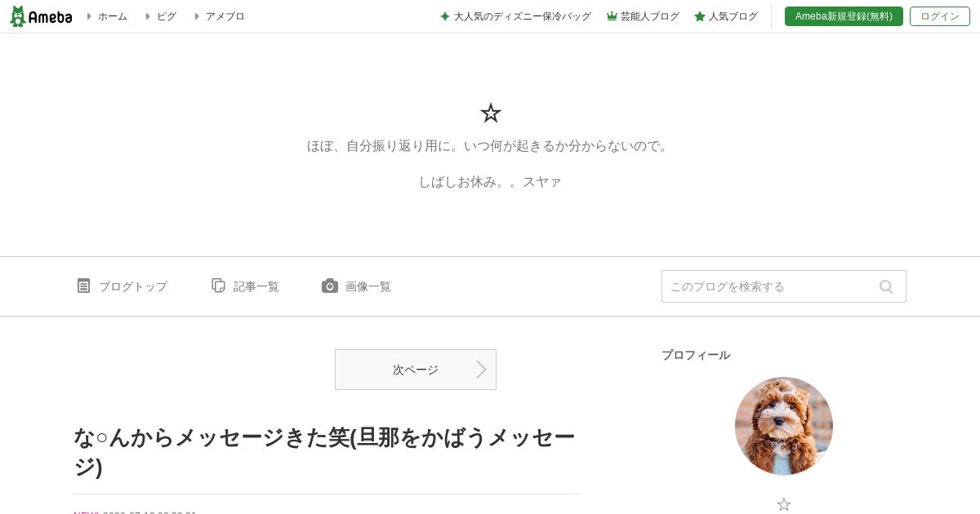Click the star icon beside 人気ブログ
This screenshot has height=514, width=980.
point(700,16)
